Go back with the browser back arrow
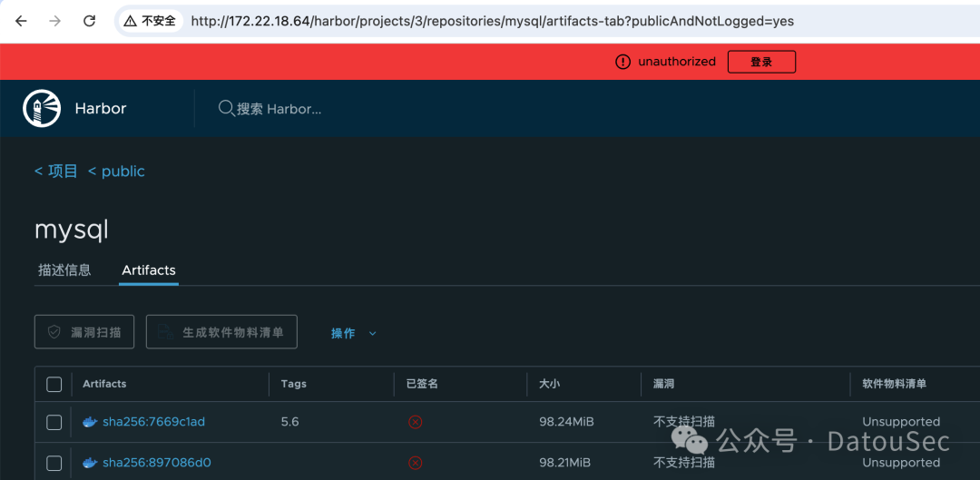980x480 pixels. tap(21, 21)
